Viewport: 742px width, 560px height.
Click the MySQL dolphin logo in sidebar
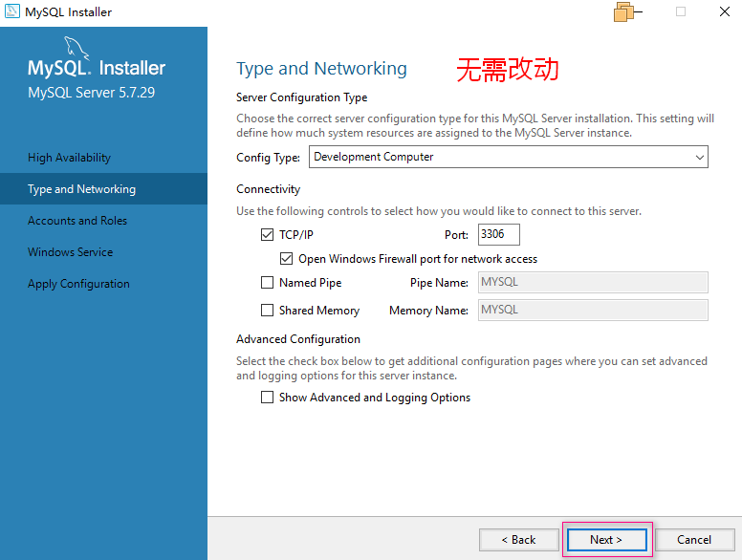click(x=76, y=48)
